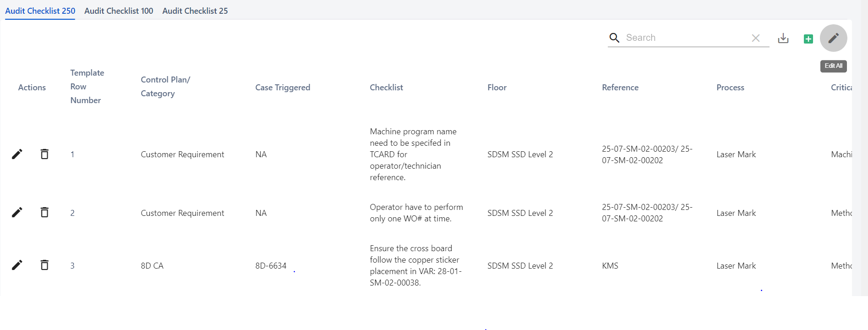868x330 pixels.
Task: Select the Edit All pencil icon
Action: [833, 38]
